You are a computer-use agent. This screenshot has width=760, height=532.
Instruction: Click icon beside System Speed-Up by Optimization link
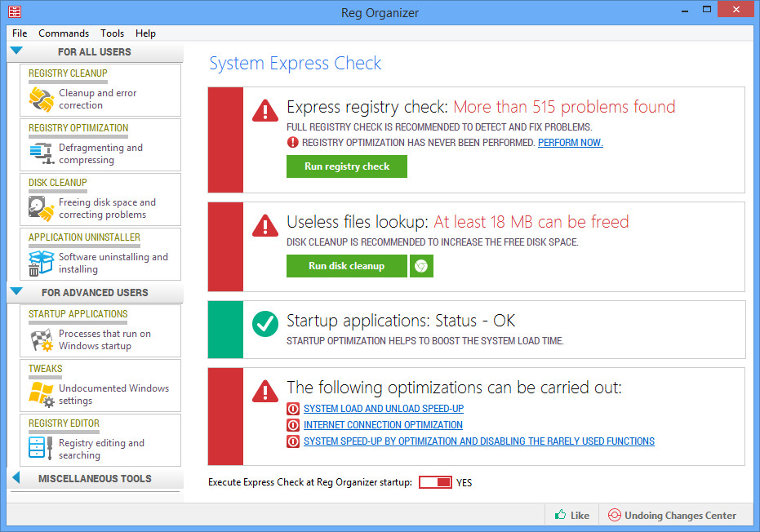tap(293, 442)
